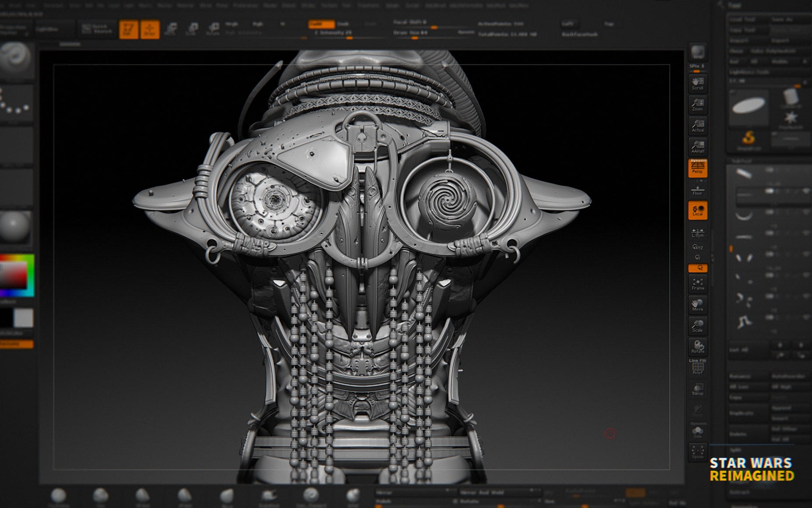Select the right-shelf Scale view tool
The width and height of the screenshot is (812, 508).
pos(697,326)
